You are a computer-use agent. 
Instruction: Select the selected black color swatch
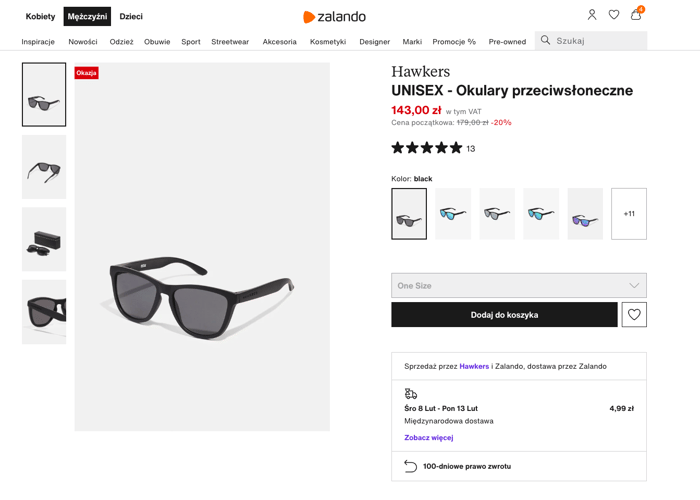click(x=409, y=214)
